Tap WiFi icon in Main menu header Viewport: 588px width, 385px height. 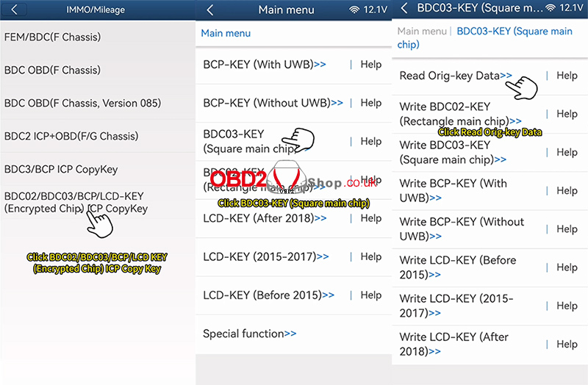[354, 10]
